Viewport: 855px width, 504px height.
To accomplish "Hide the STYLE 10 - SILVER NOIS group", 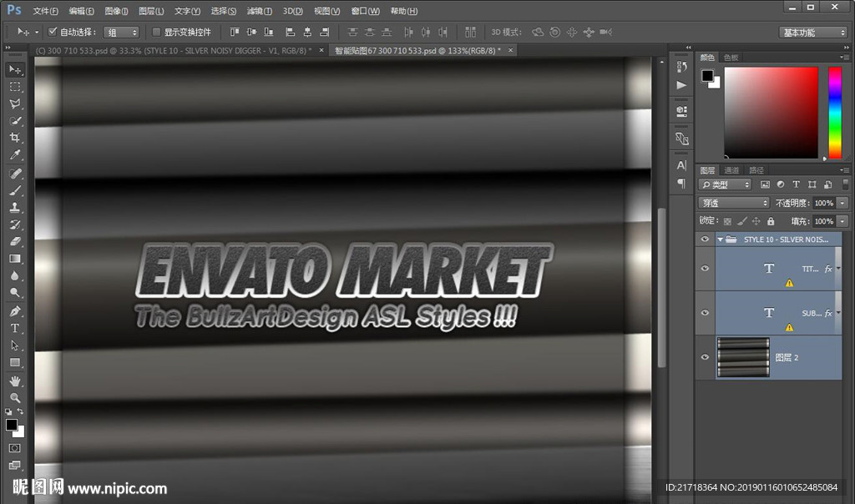I will [x=705, y=239].
